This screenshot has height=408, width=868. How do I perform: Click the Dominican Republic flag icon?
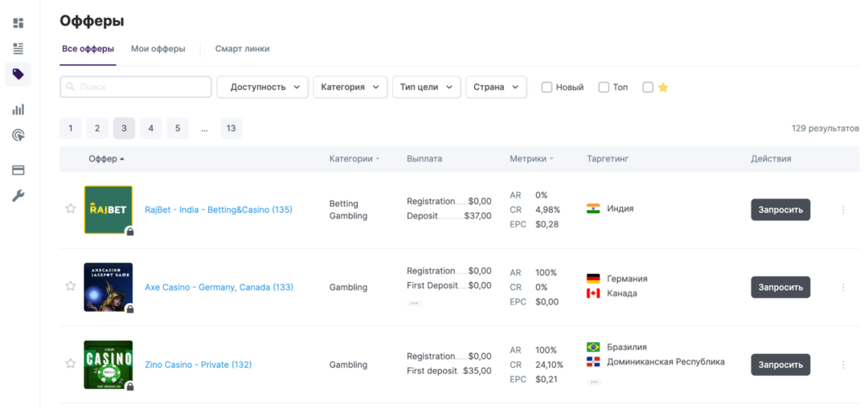click(x=593, y=362)
